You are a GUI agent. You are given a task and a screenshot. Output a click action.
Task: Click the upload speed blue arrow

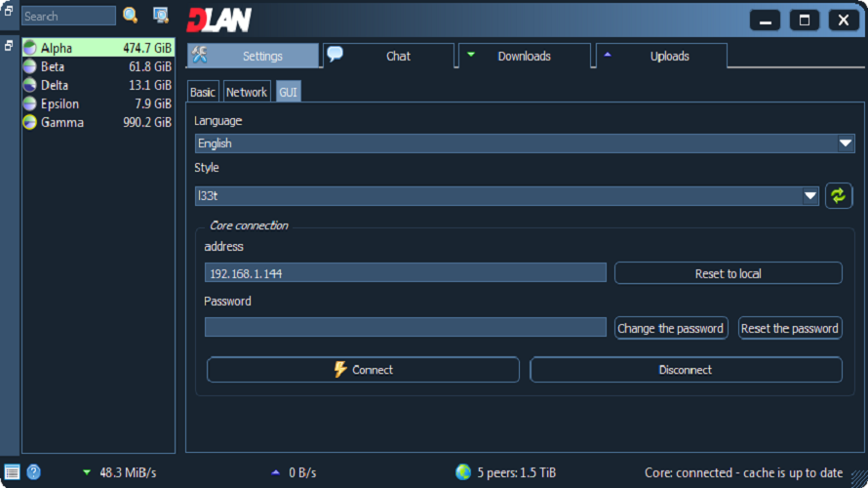pyautogui.click(x=275, y=472)
